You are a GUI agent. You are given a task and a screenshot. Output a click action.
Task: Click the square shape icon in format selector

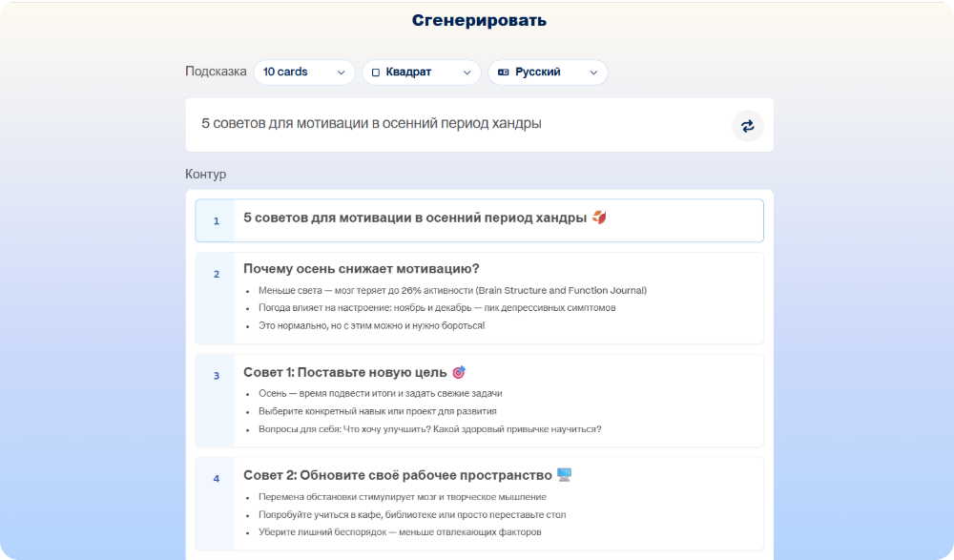pos(376,73)
